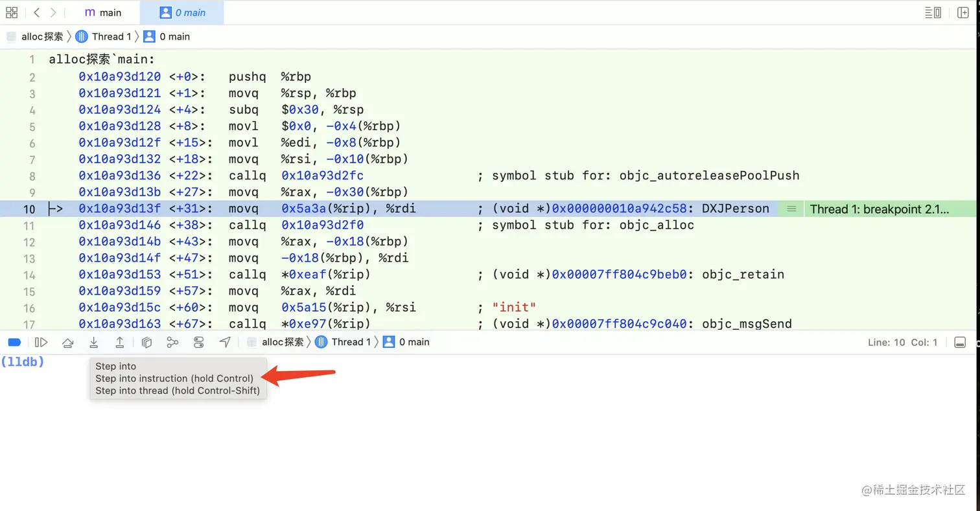Viewport: 980px width, 511px height.
Task: Click address 0x10a93d159 on line 15
Action: (120, 291)
